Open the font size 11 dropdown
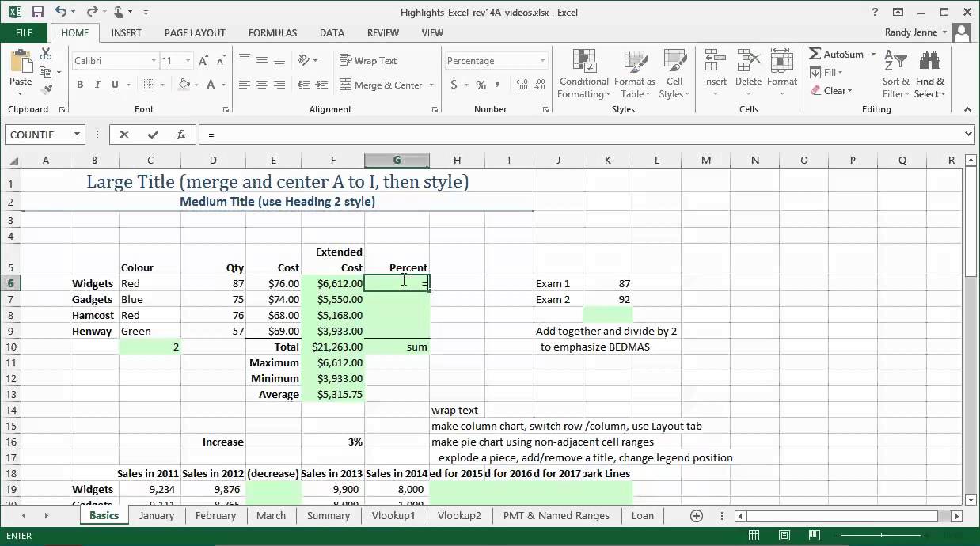Screen dimensions: 980x546 click(x=188, y=61)
